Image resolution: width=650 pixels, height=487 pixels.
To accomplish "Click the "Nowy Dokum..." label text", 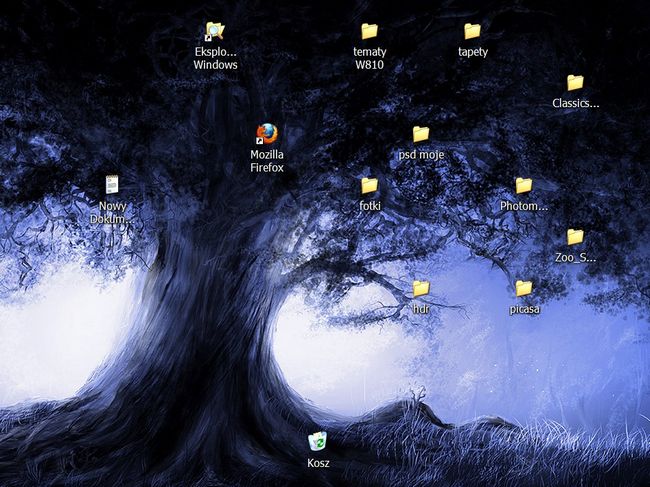I will (112, 212).
